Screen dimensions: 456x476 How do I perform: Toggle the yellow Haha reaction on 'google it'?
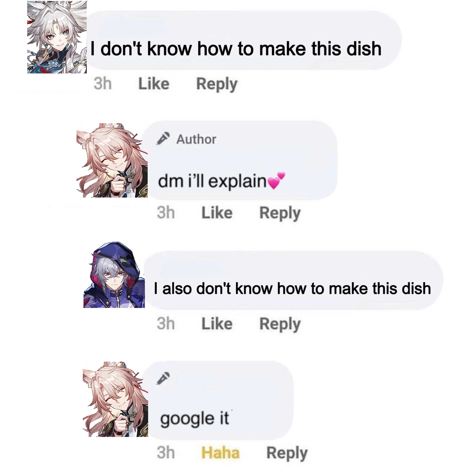pyautogui.click(x=220, y=453)
